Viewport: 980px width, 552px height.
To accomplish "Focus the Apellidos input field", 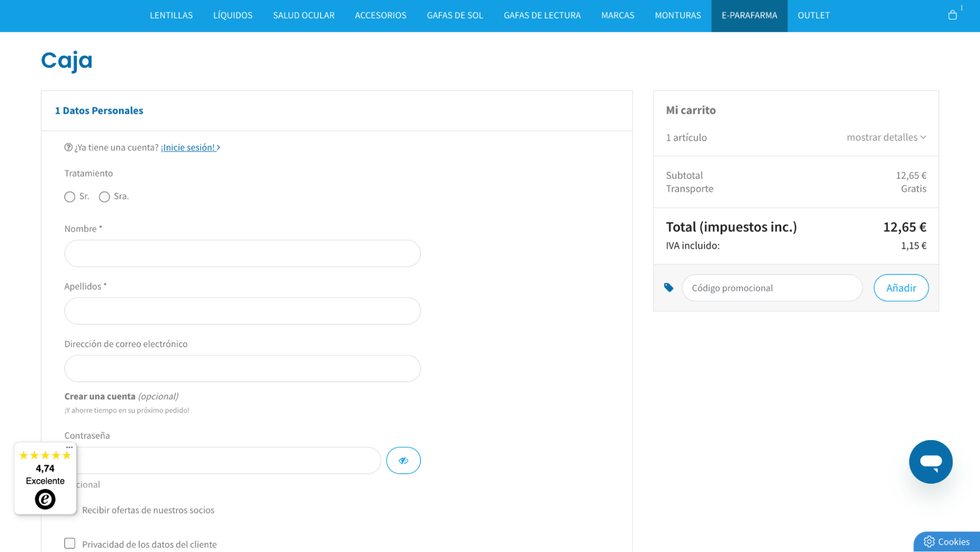I will pos(242,311).
